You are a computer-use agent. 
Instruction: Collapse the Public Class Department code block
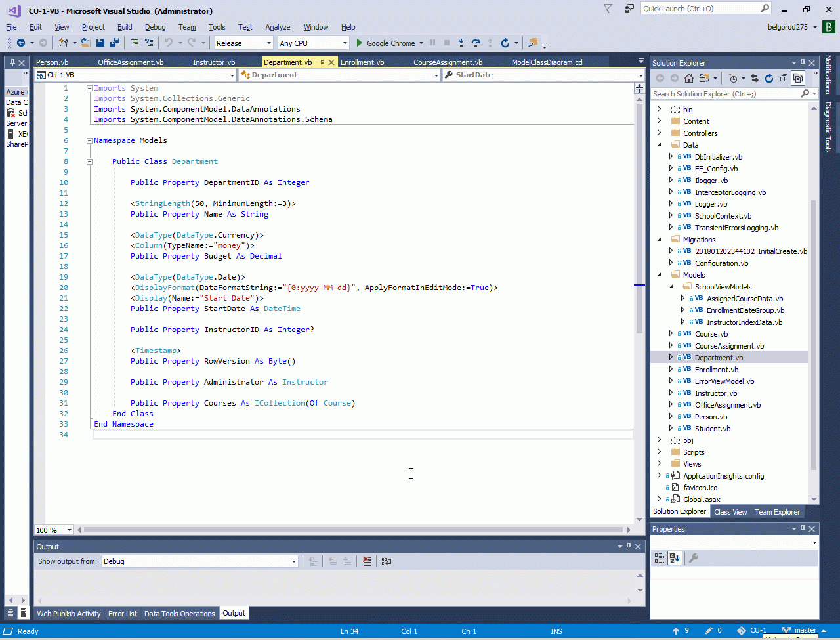(89, 161)
